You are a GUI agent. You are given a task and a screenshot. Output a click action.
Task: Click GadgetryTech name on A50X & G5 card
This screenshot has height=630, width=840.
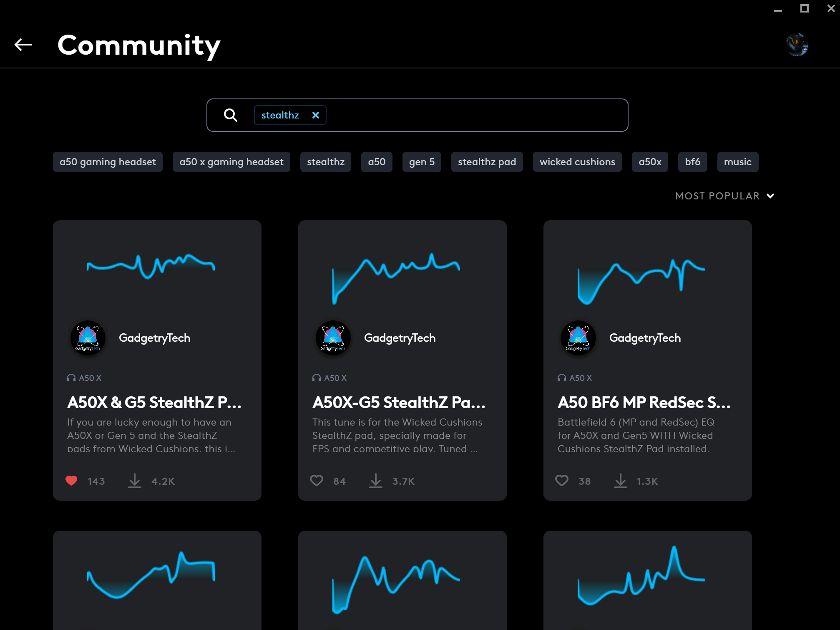point(155,338)
